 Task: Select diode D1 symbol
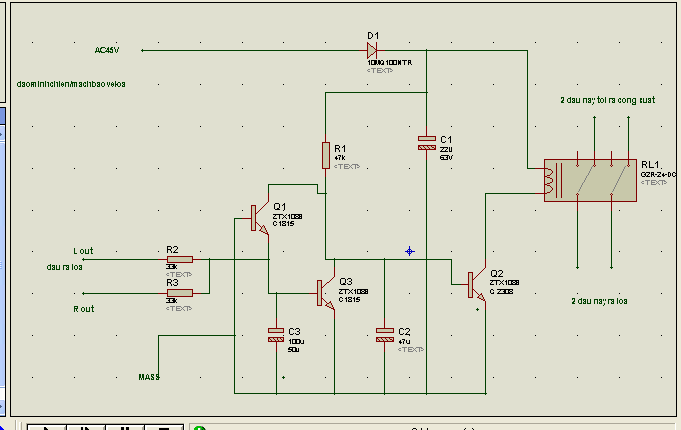click(x=372, y=50)
